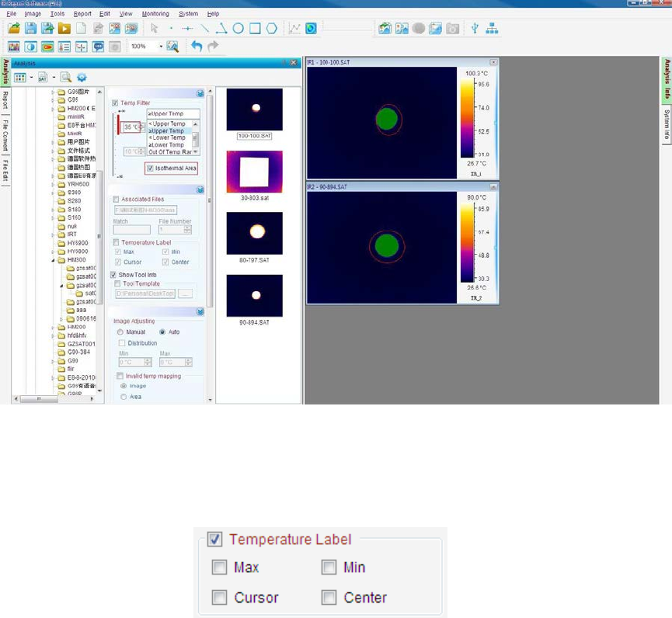Screen dimensions: 672x618
Task: Enable the Invalid temp mapping checkbox
Action: tap(120, 376)
